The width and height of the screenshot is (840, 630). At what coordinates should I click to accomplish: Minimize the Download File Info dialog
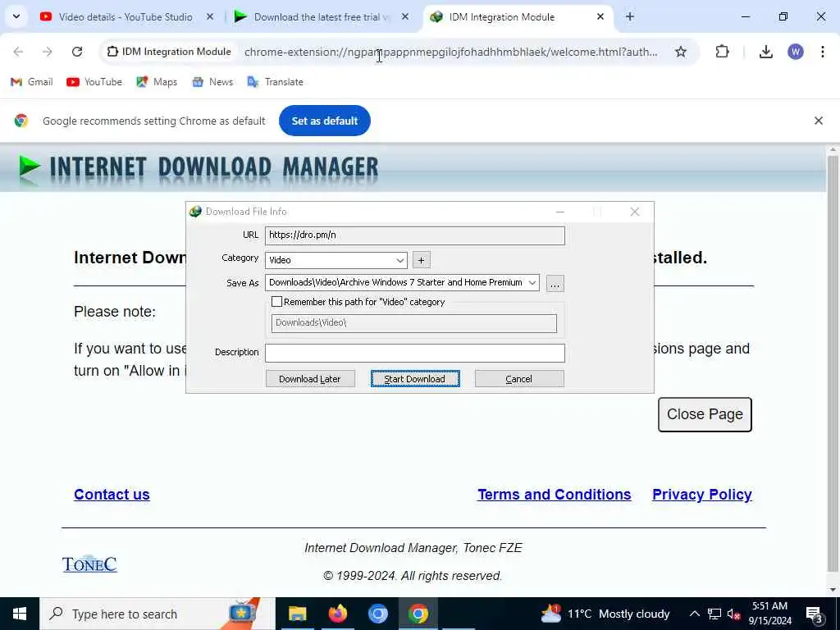(560, 212)
